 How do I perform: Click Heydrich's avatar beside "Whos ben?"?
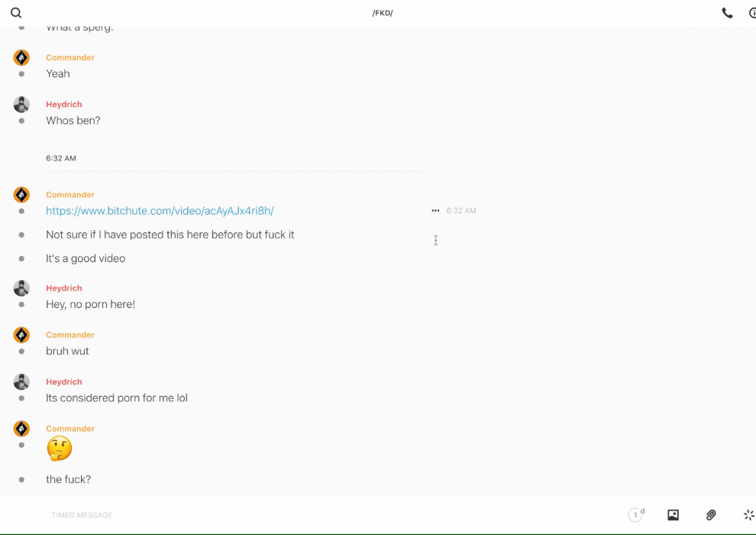pos(21,104)
